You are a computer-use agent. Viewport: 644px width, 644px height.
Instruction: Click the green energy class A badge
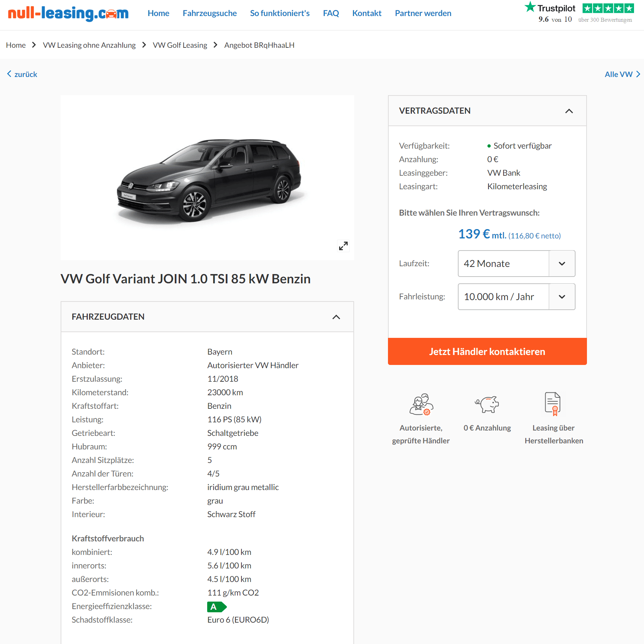pos(217,607)
